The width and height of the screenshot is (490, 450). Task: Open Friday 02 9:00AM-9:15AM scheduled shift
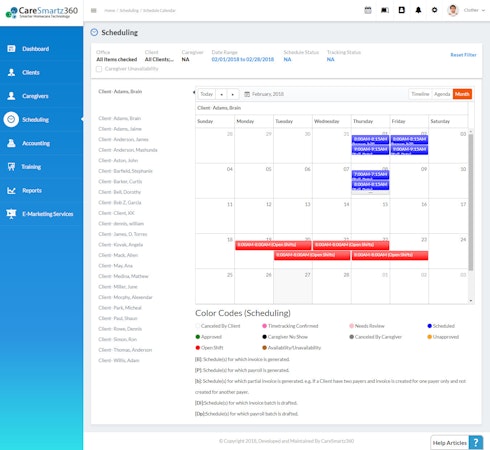click(409, 150)
